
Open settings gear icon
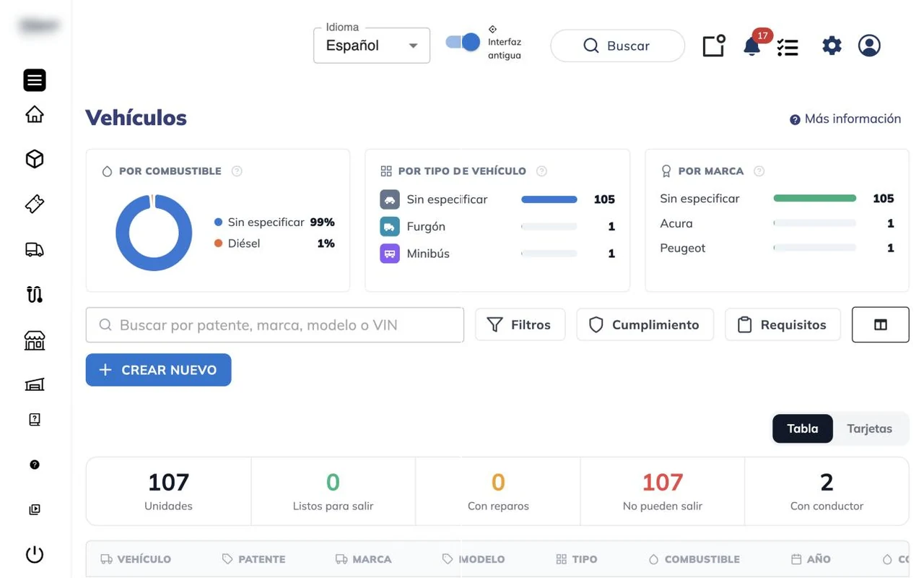(x=832, y=46)
